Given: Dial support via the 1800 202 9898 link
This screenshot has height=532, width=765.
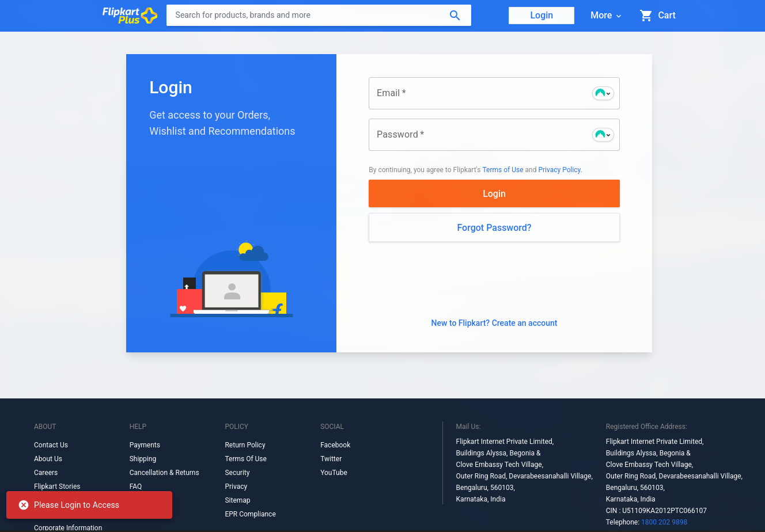Looking at the screenshot, I should pos(664,522).
